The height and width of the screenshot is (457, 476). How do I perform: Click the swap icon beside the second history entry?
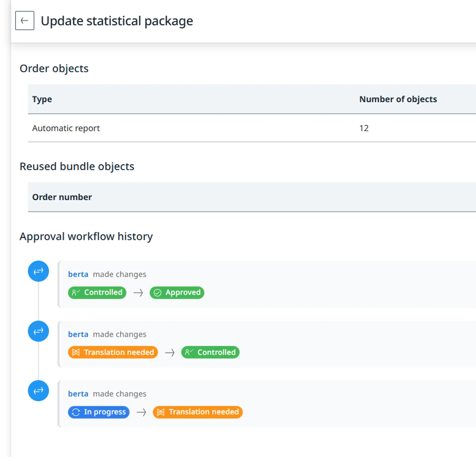(38, 331)
